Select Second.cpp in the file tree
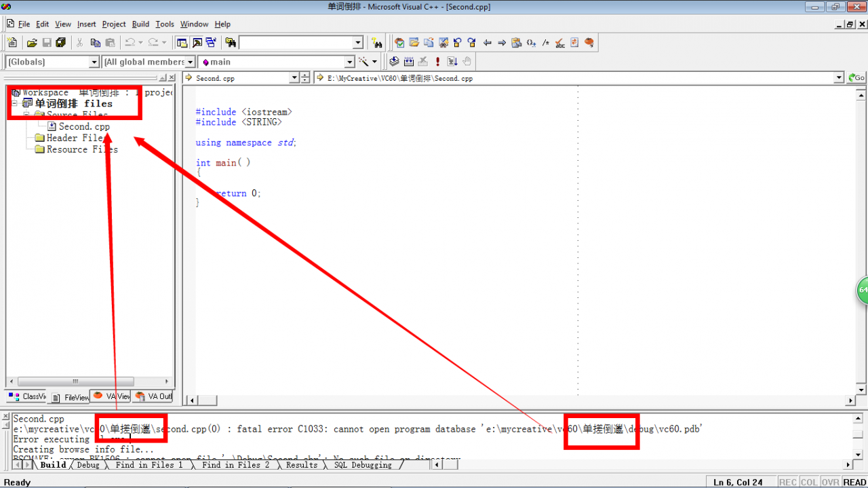The height and width of the screenshot is (488, 868). [x=83, y=126]
